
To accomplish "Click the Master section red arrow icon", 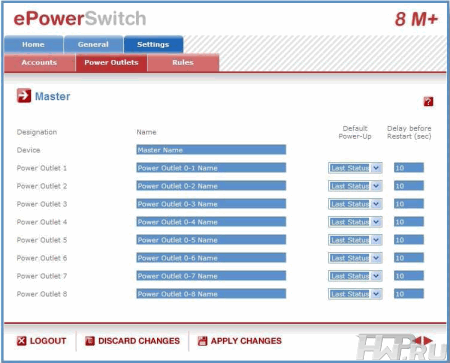I will click(24, 96).
